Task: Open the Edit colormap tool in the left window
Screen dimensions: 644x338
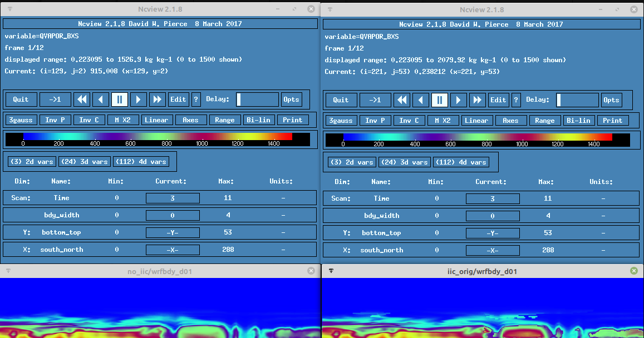Action: click(178, 100)
